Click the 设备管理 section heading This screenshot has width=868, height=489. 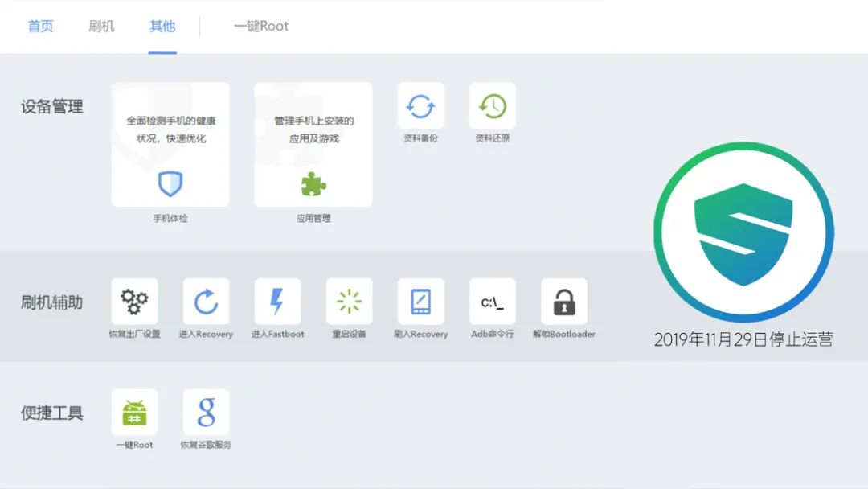click(52, 106)
